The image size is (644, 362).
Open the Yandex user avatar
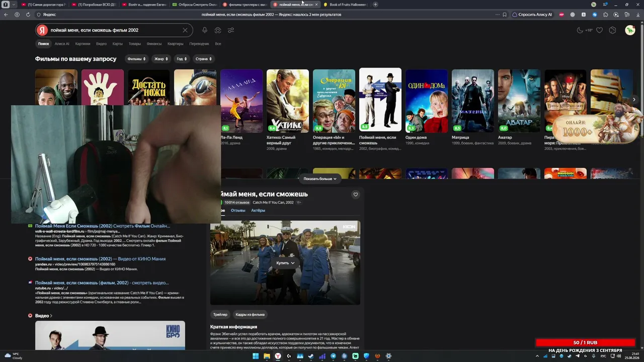[630, 30]
